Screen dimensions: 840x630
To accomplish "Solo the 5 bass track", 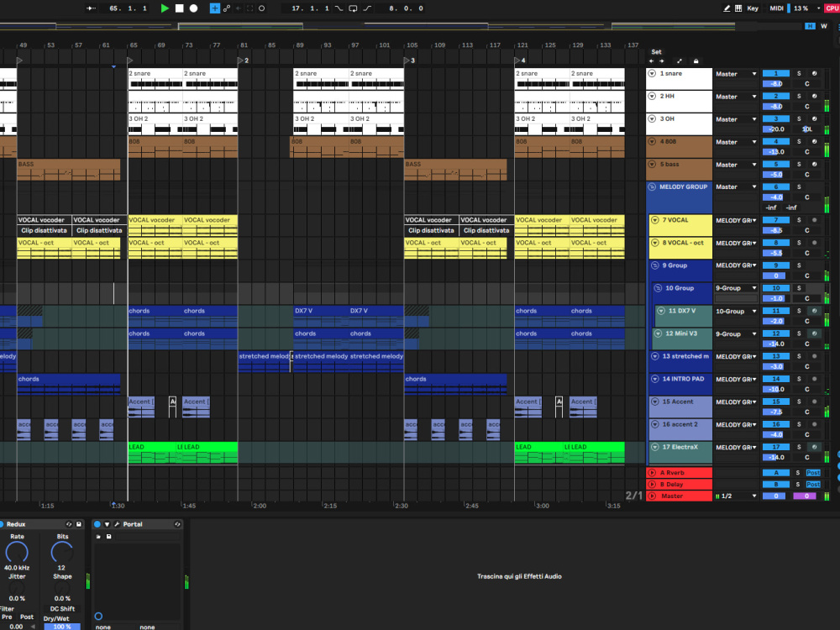I will (799, 165).
